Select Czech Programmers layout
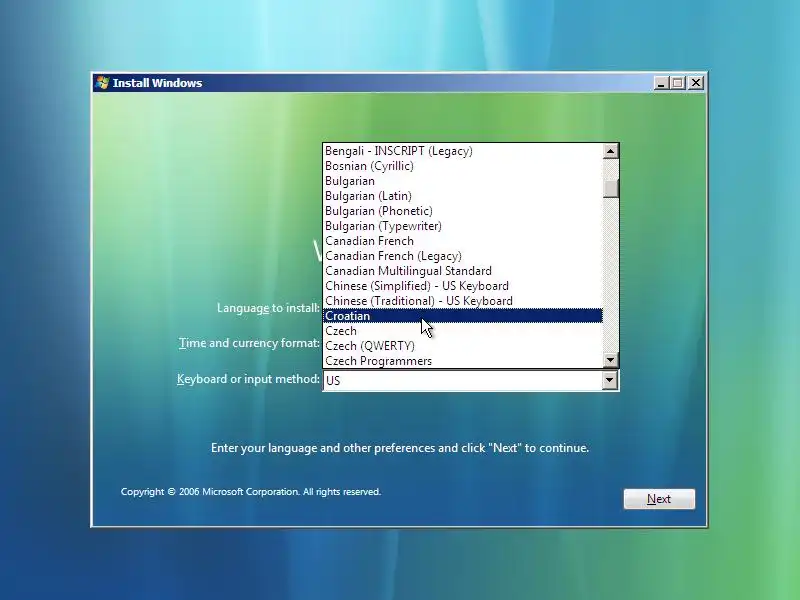 [x=463, y=361]
